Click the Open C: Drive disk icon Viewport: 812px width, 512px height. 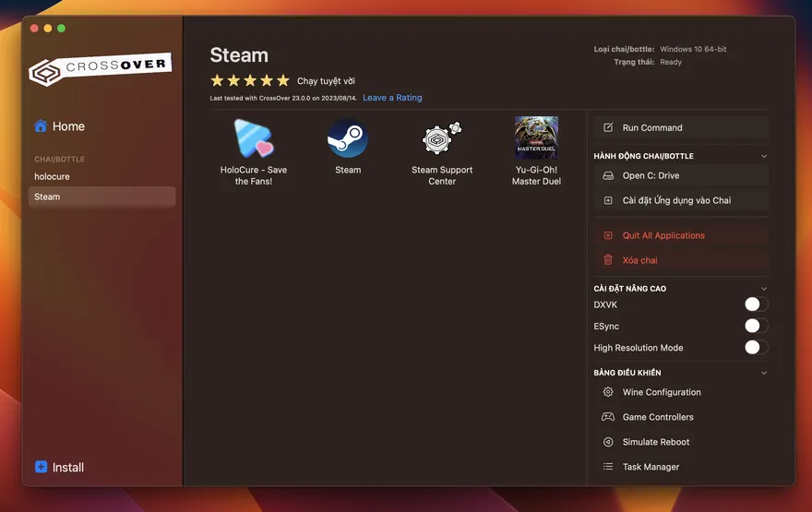point(608,175)
